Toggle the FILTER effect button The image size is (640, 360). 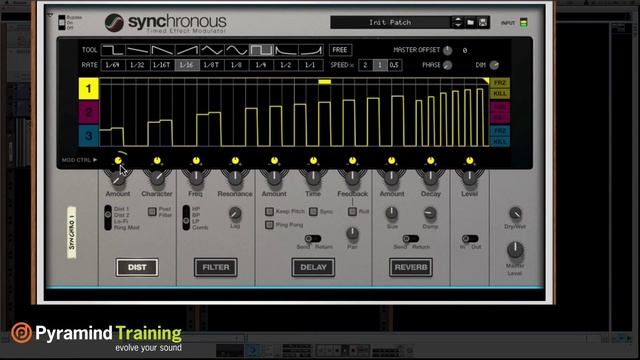click(x=216, y=267)
